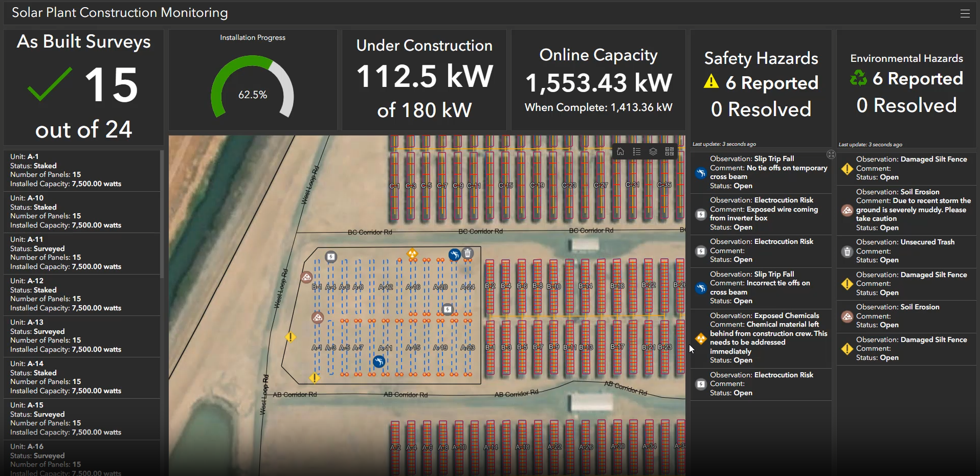The width and height of the screenshot is (980, 476).
Task: Open the Basemap gallery switcher
Action: click(670, 152)
